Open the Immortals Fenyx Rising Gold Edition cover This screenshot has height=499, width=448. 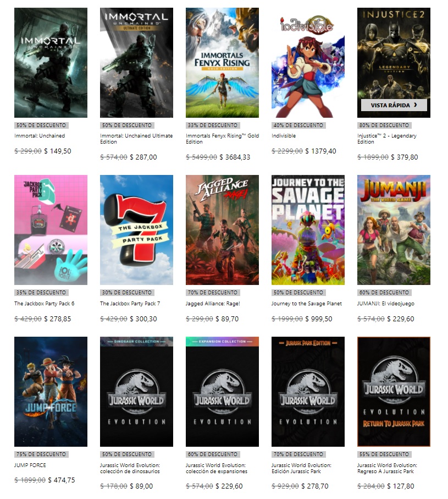click(x=222, y=63)
